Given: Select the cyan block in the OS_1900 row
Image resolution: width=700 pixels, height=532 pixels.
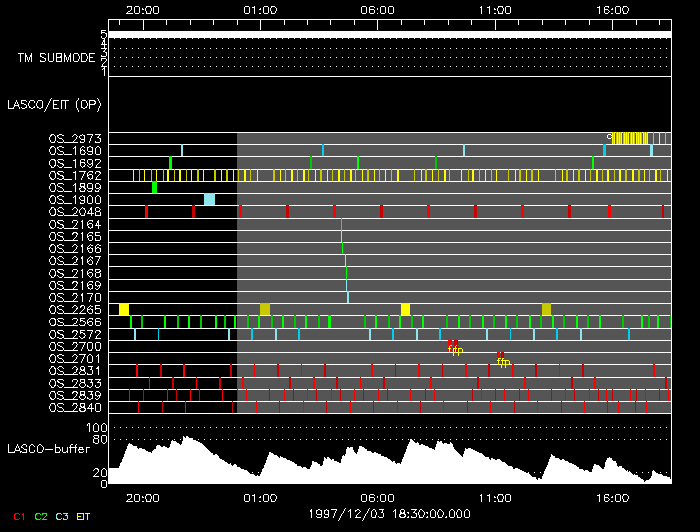Looking at the screenshot, I should pos(209,199).
